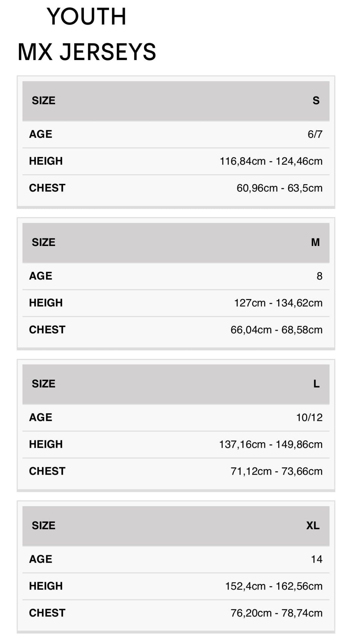The image size is (357, 644).
Task: Click the age 10/12 row
Action: coord(176,417)
